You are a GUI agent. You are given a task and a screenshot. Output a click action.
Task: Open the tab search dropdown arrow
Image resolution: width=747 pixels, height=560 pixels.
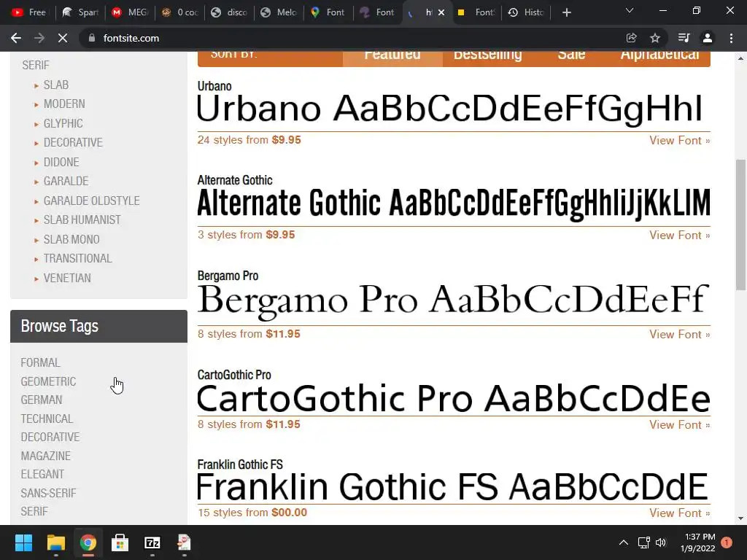point(630,10)
